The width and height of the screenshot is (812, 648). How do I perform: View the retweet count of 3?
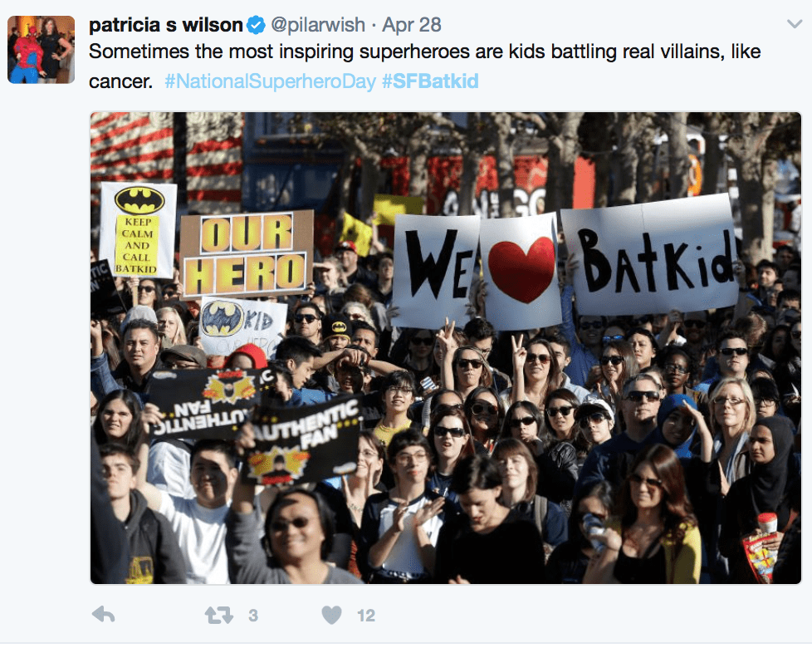pyautogui.click(x=252, y=616)
